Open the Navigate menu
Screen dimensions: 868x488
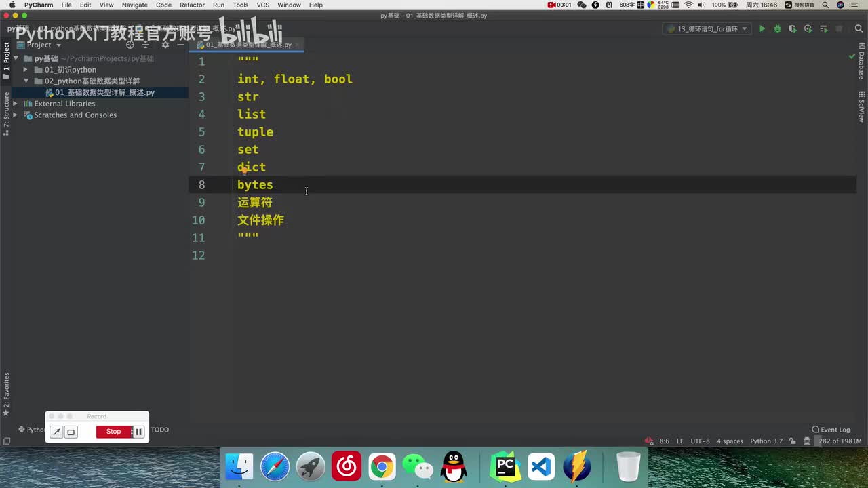[134, 5]
